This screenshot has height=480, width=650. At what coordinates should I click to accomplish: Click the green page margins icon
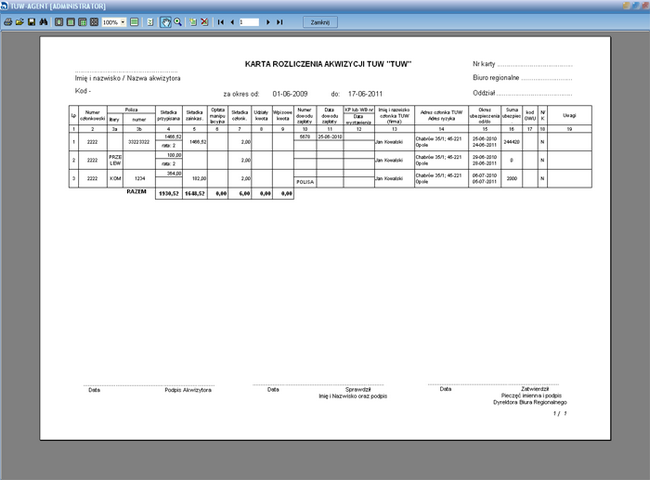134,22
